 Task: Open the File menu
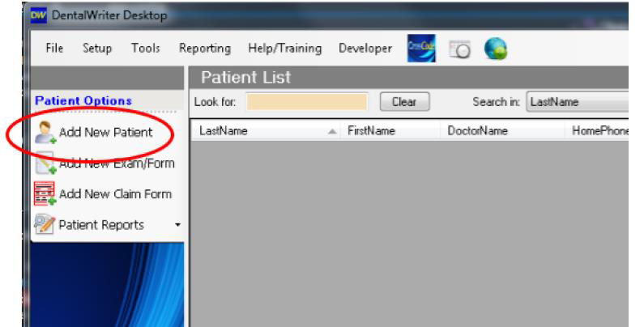coord(54,48)
